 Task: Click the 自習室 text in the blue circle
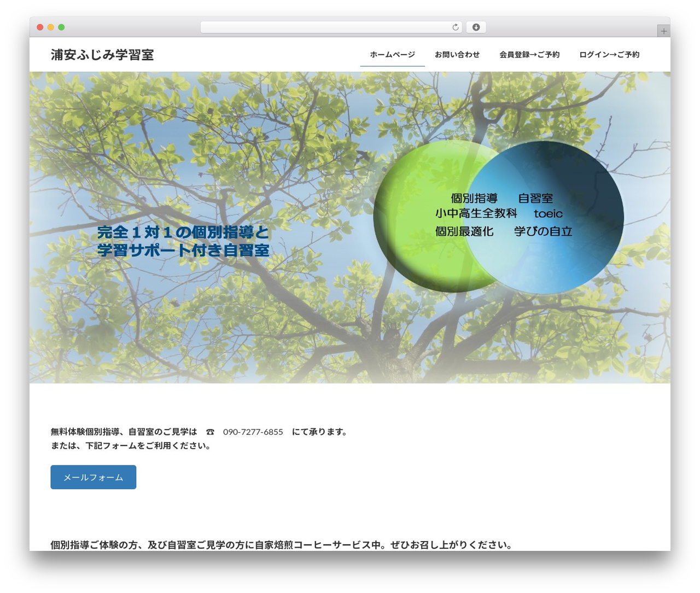(x=535, y=198)
